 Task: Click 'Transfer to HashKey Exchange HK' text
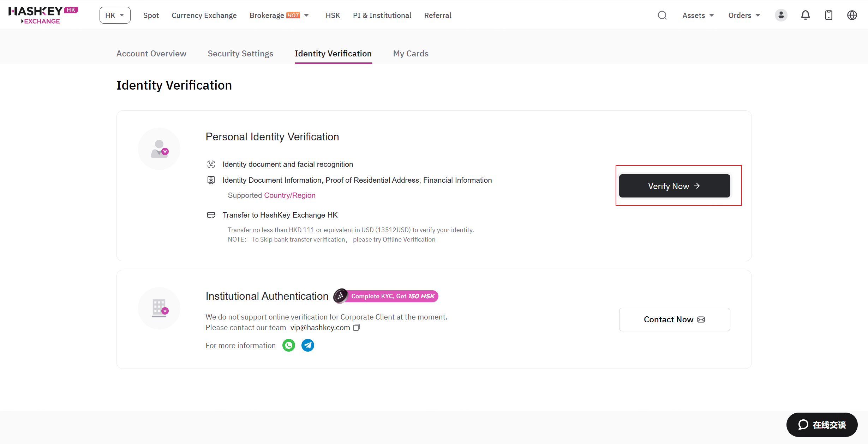(280, 215)
